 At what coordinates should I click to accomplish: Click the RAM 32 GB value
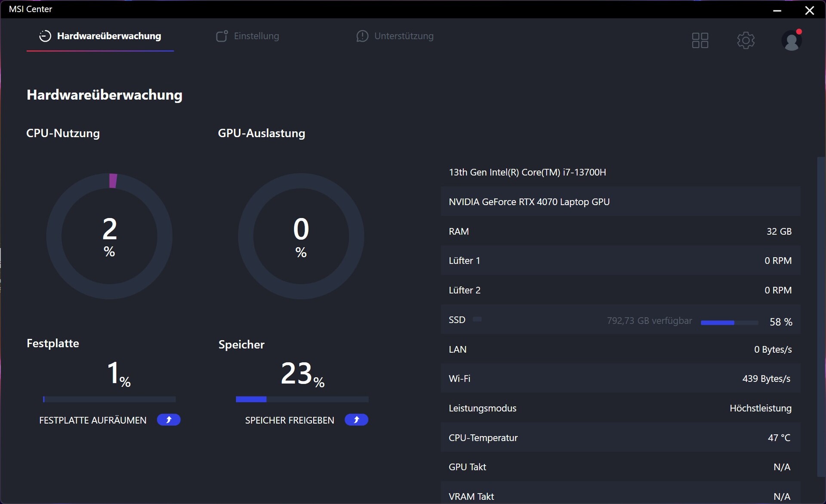click(x=779, y=231)
